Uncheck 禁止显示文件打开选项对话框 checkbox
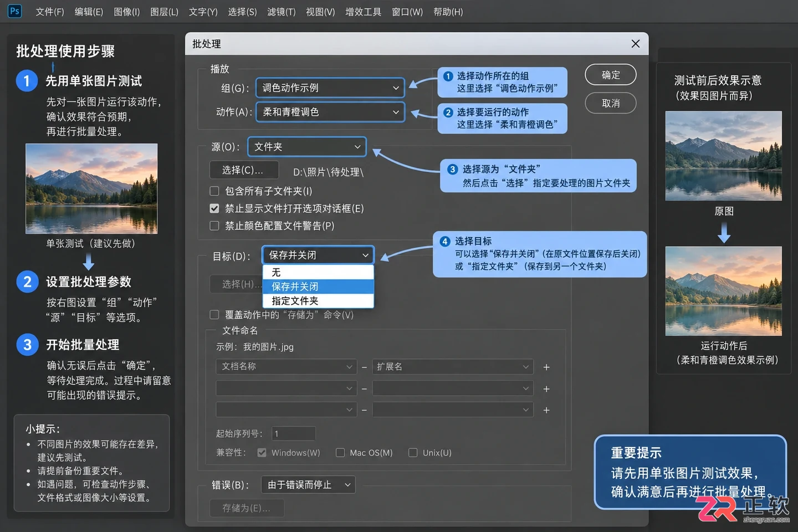 (x=214, y=208)
